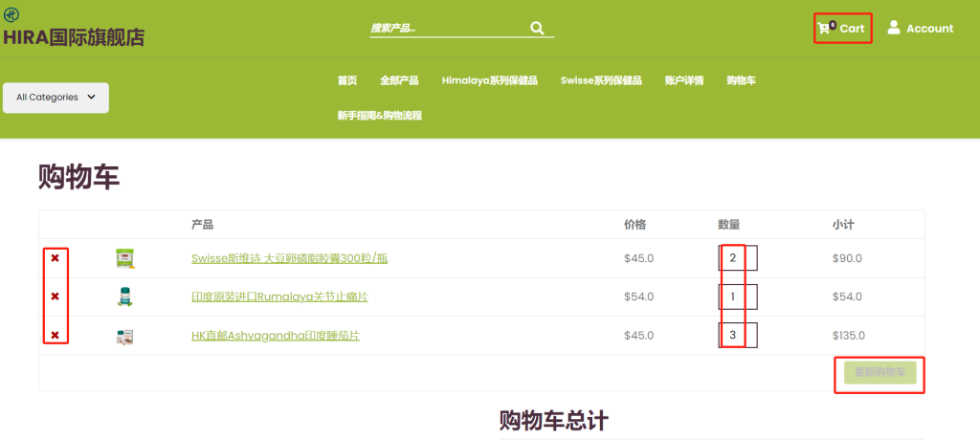Open 全部产品 menu item
Image resolution: width=980 pixels, height=440 pixels.
399,80
